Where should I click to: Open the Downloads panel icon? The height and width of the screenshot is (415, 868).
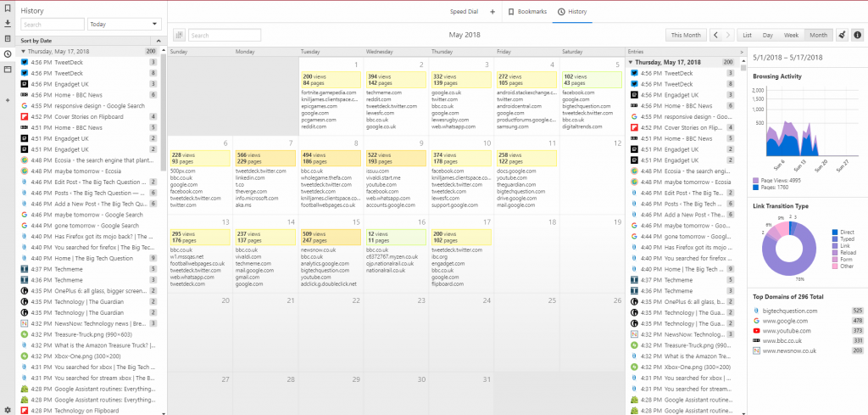click(x=8, y=23)
